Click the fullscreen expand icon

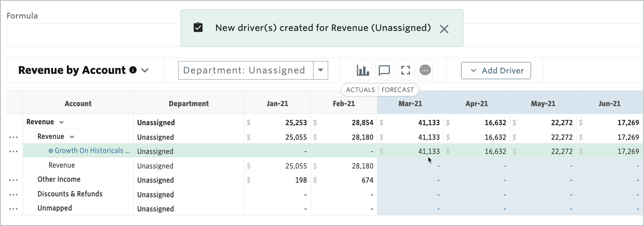(x=406, y=70)
